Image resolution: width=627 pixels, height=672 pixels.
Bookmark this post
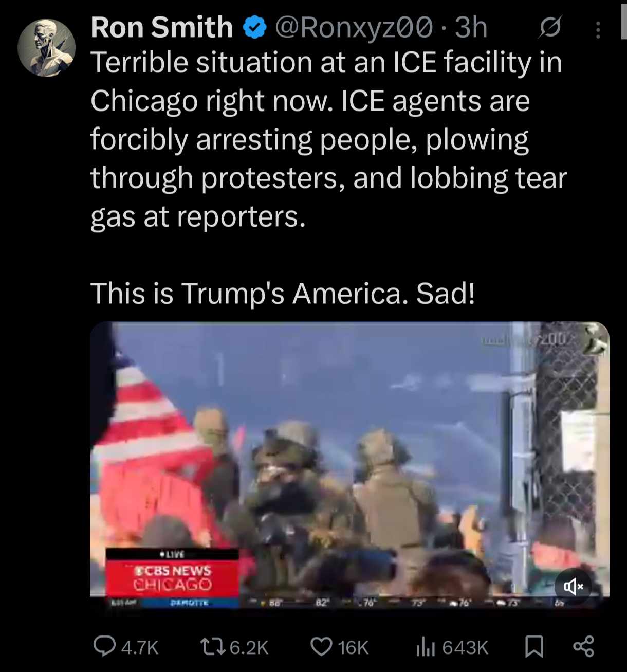coord(534,647)
